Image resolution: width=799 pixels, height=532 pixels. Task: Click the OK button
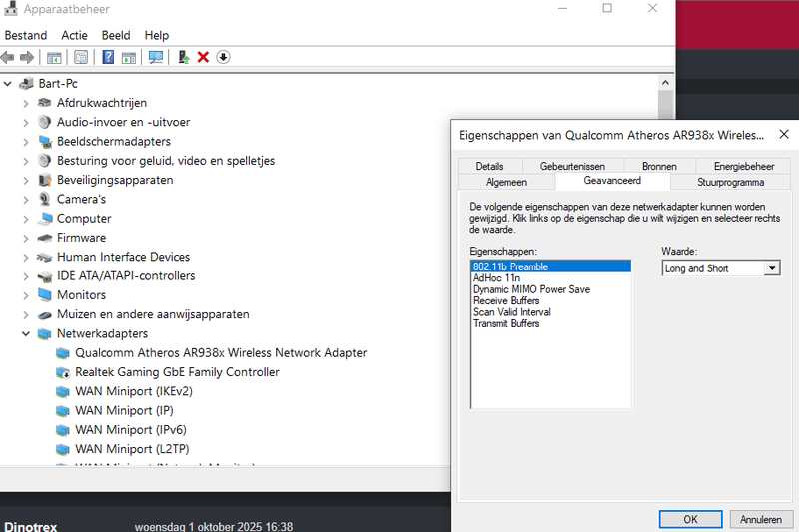click(690, 519)
